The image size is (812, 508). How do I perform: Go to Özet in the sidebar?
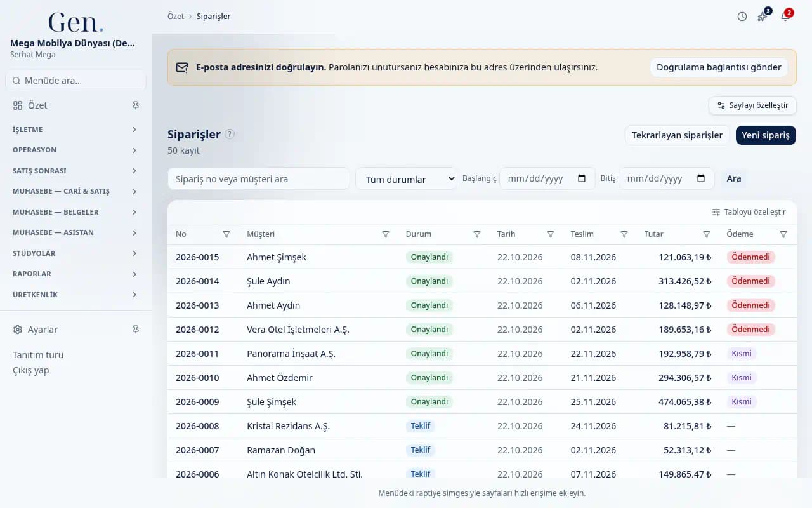point(37,105)
